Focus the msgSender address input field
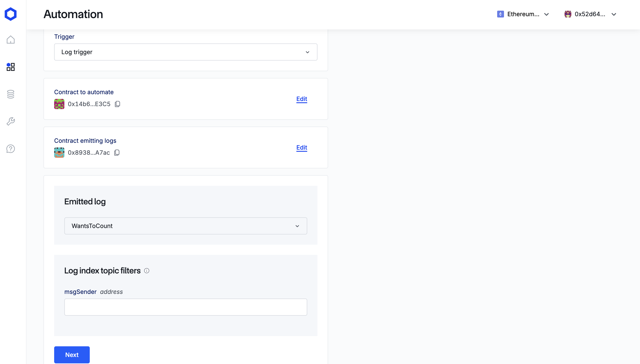 coord(185,307)
